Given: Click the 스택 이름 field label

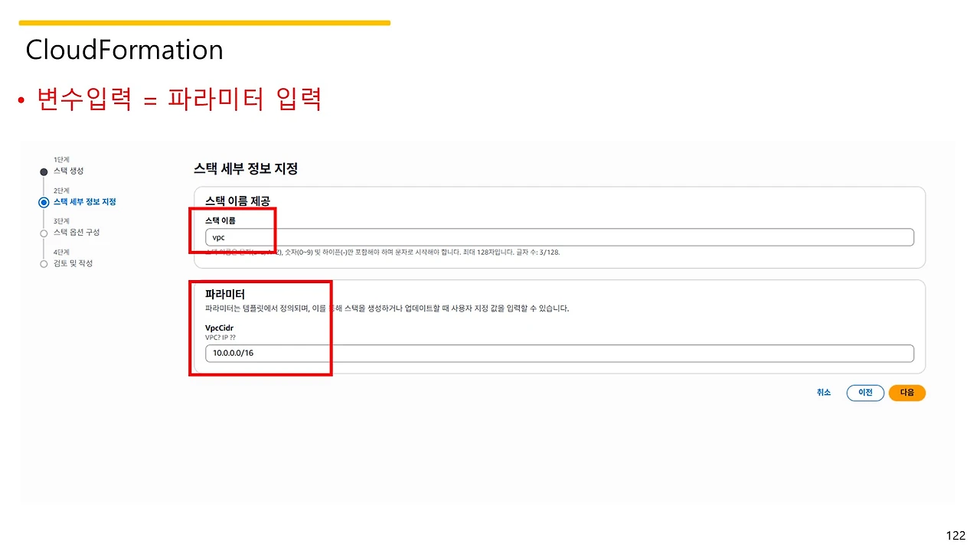Looking at the screenshot, I should pyautogui.click(x=220, y=220).
